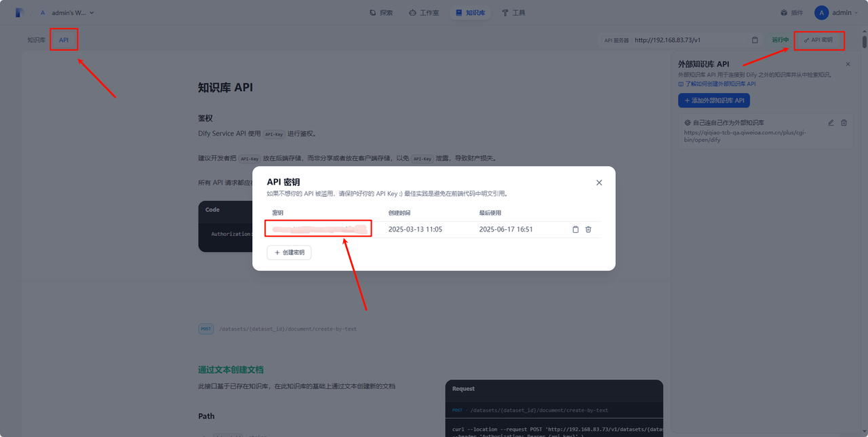Delete the API key created 2025-03-13
Viewport: 868px width, 437px height.
[x=588, y=229]
